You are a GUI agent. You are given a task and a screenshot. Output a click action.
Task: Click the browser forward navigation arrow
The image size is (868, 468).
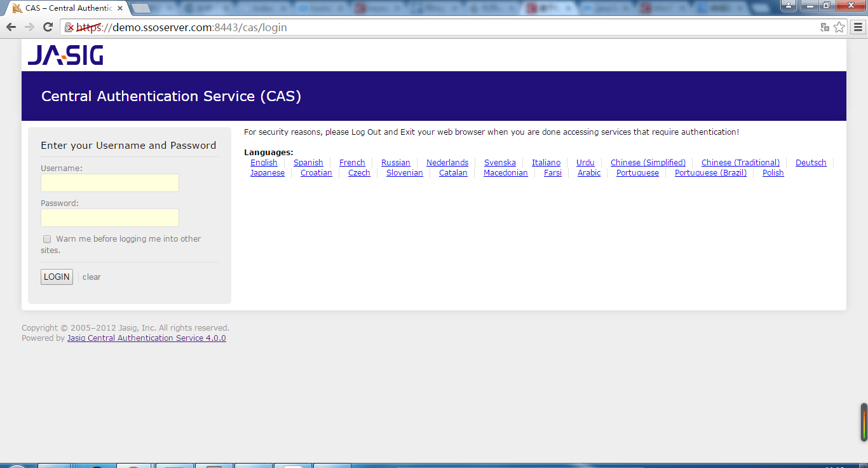point(29,27)
